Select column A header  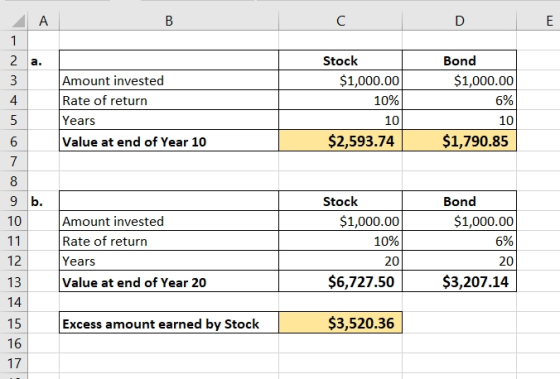click(44, 21)
